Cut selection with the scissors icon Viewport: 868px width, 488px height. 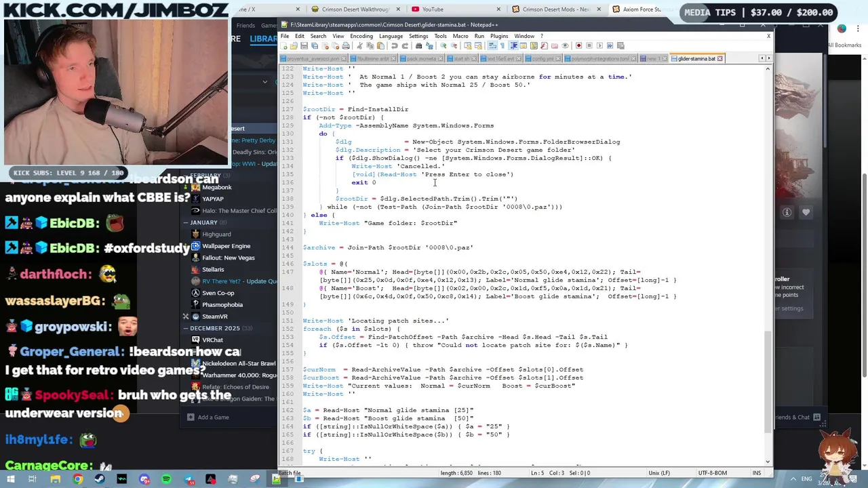(359, 45)
